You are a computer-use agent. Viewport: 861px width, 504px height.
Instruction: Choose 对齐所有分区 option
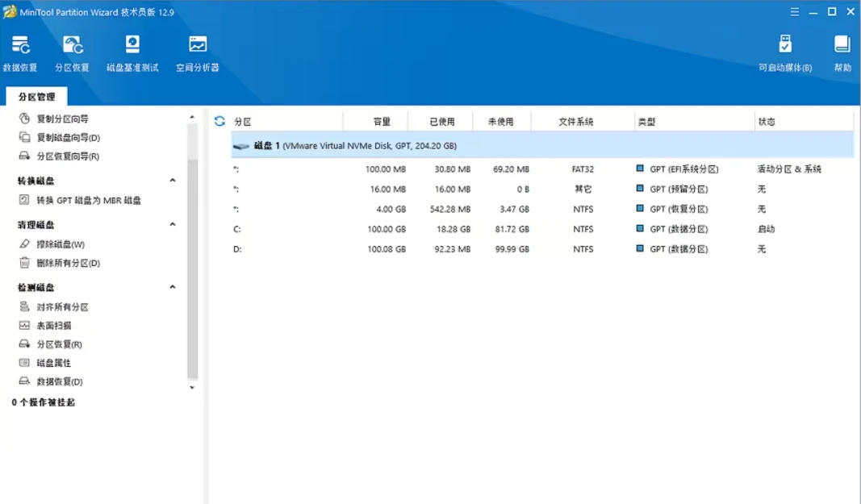tap(62, 307)
